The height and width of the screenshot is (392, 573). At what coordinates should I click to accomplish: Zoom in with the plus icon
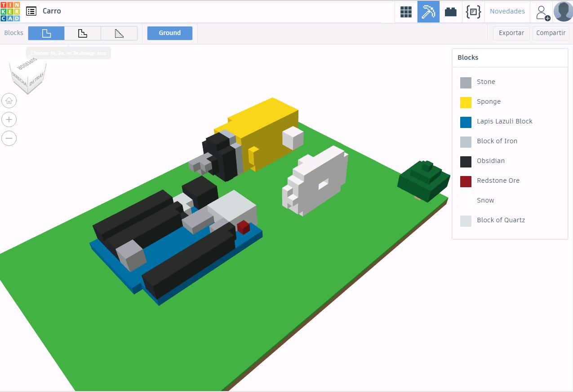[x=9, y=119]
